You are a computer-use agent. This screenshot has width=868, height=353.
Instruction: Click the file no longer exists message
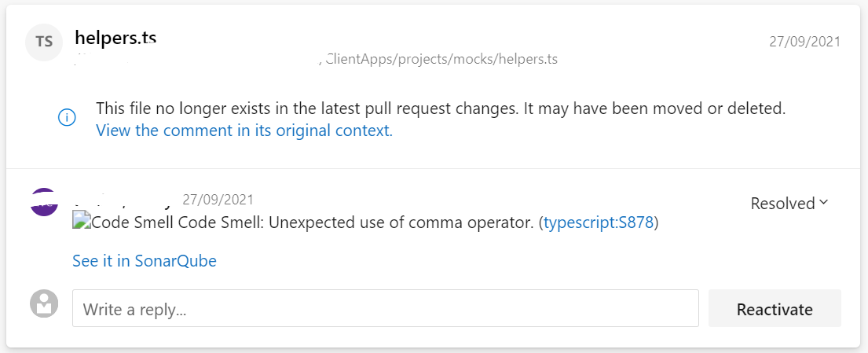[x=440, y=108]
